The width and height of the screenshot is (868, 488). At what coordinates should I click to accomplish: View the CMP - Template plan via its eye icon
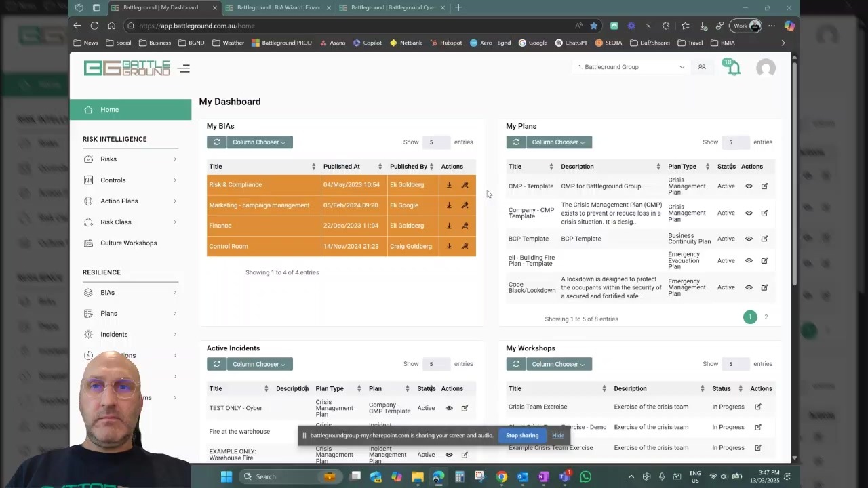[749, 186]
